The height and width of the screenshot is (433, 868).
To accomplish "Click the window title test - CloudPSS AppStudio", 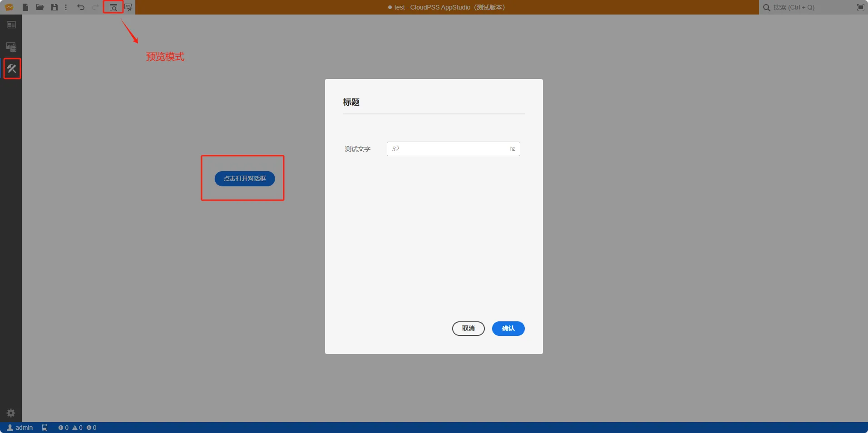I will (449, 7).
